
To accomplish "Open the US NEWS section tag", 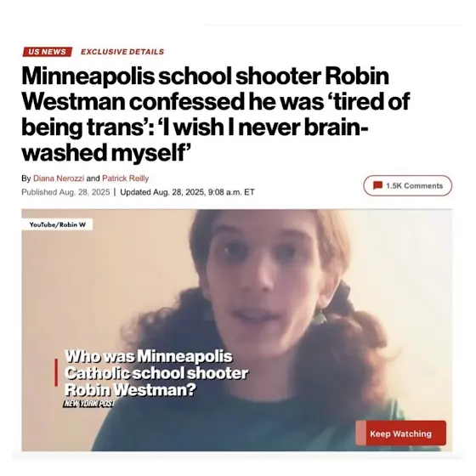I will point(47,52).
